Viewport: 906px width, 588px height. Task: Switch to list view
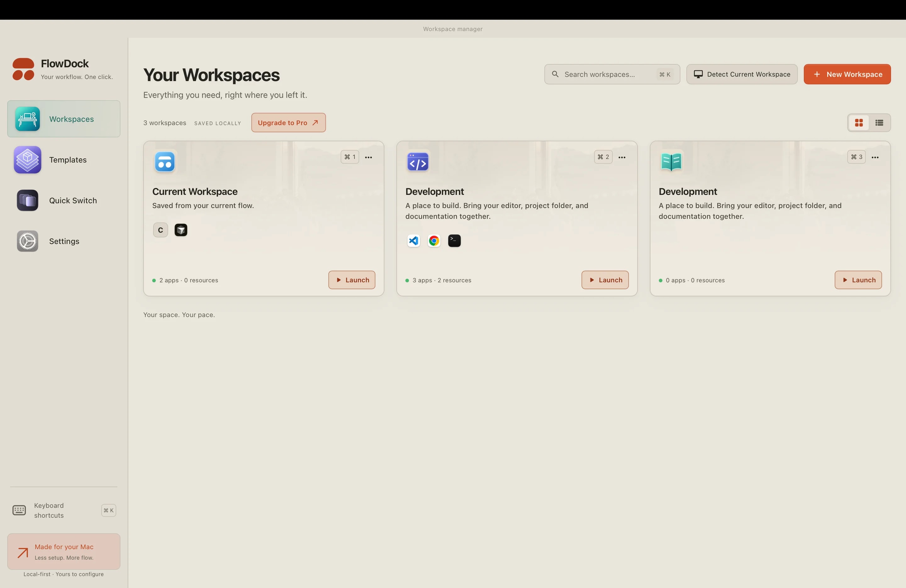pyautogui.click(x=879, y=123)
